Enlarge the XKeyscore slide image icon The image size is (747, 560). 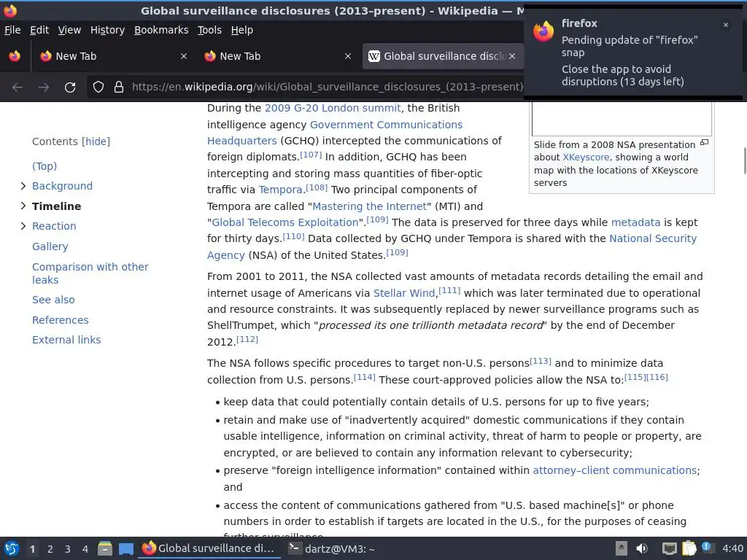click(x=705, y=142)
